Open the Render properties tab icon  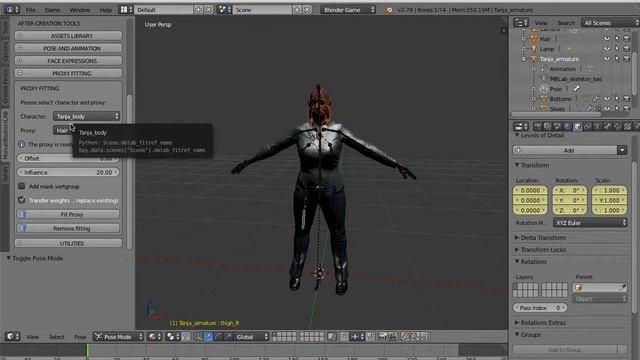tap(538, 127)
